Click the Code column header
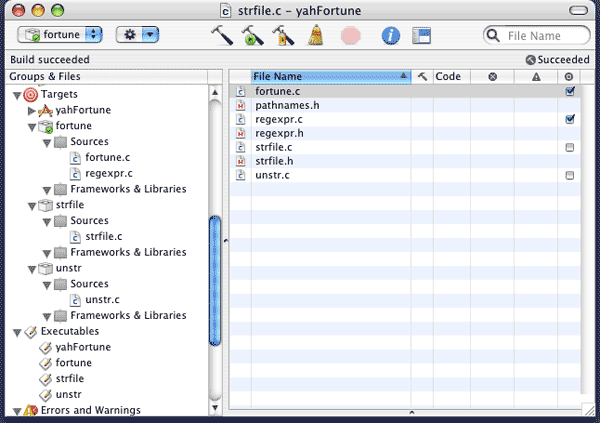 (x=447, y=76)
